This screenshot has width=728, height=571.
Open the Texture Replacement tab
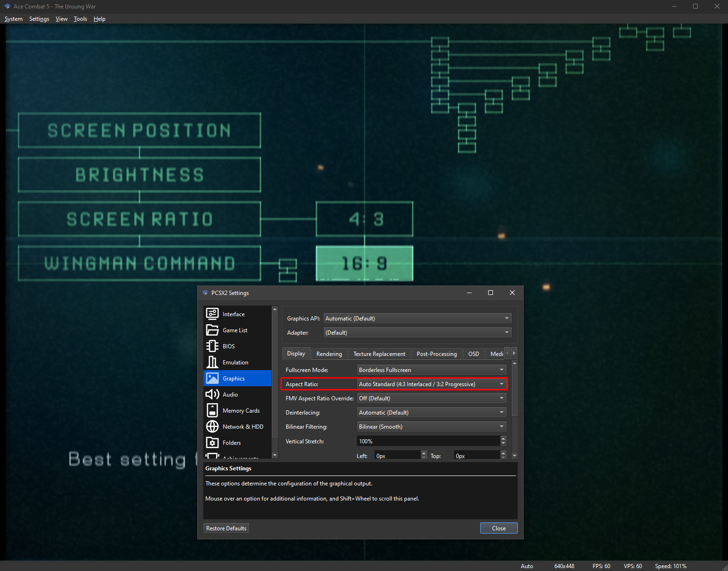coord(379,354)
